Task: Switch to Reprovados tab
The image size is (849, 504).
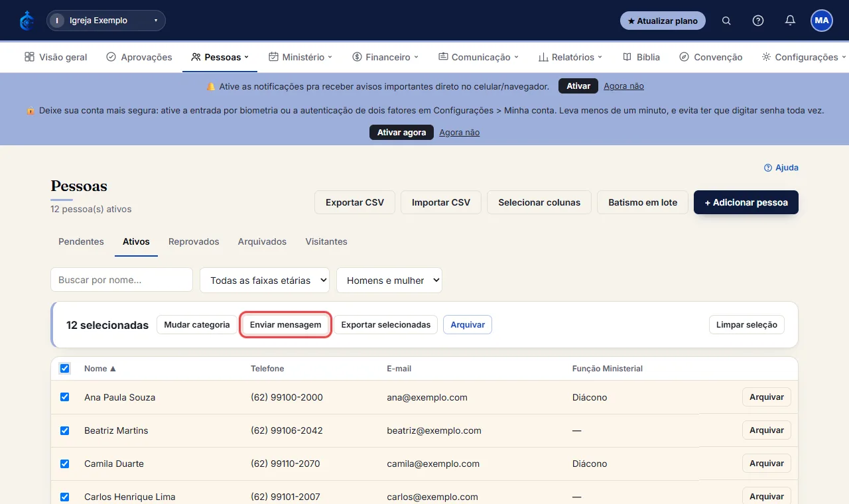Action: click(x=194, y=241)
